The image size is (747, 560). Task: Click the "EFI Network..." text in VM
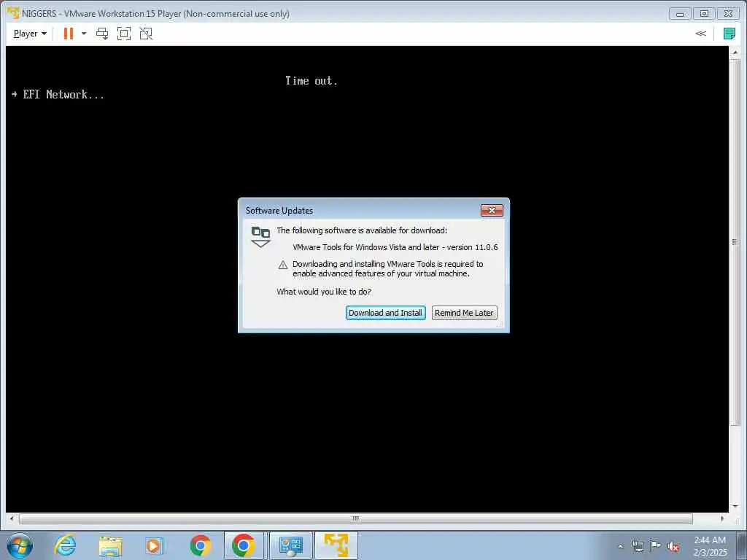[63, 94]
